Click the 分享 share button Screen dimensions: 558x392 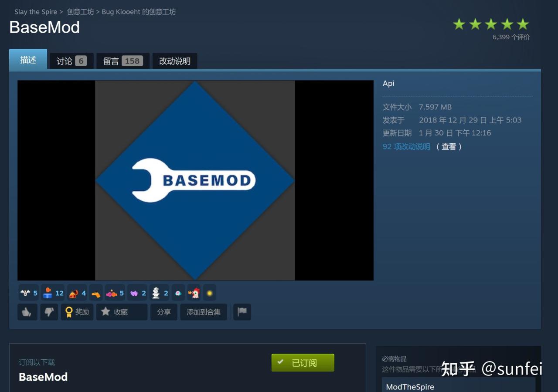[164, 312]
